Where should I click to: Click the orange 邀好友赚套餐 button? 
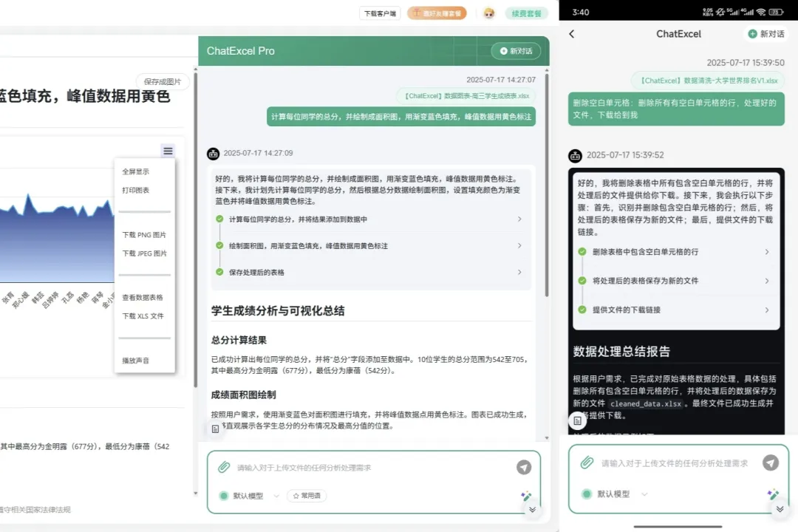pyautogui.click(x=437, y=13)
